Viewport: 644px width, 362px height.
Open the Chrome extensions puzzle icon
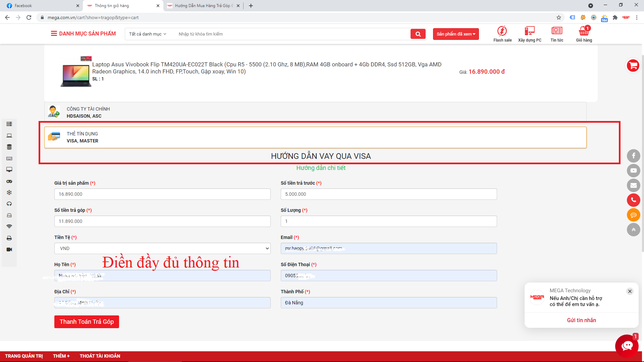coord(615,17)
